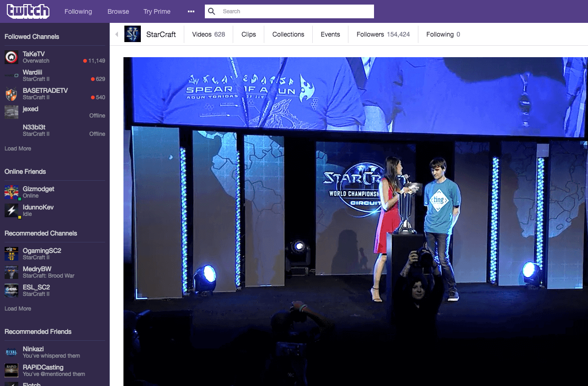This screenshot has width=588, height=386.
Task: Load more recommended channels
Action: (x=18, y=309)
